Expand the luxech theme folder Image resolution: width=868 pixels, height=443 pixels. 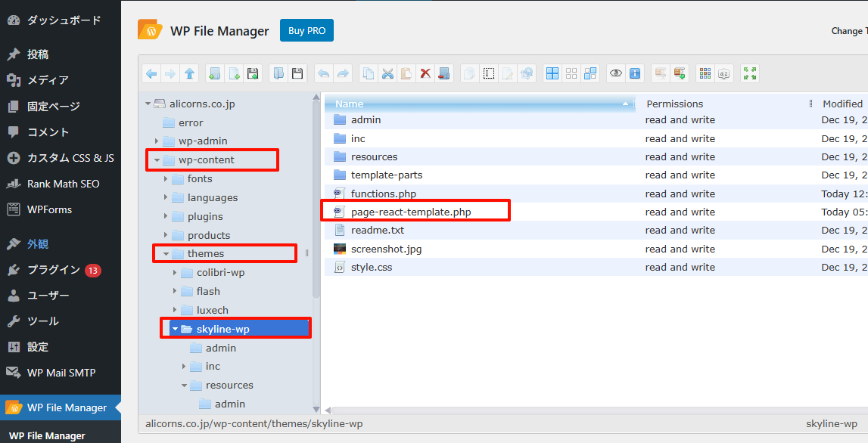pos(175,311)
